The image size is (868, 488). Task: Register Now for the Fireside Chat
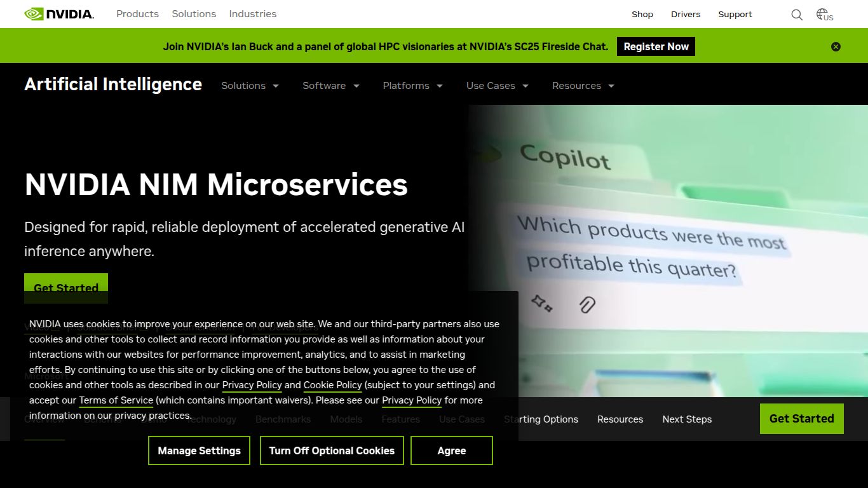click(x=656, y=46)
